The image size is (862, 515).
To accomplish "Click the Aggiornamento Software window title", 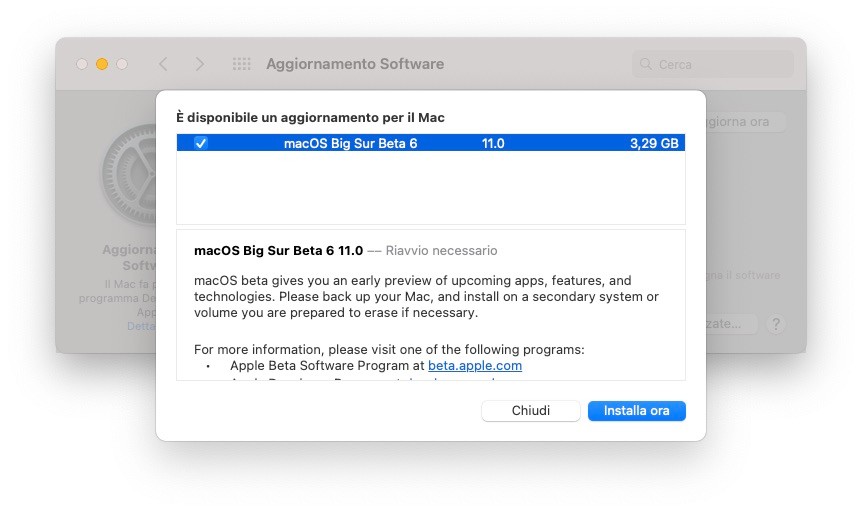I will pyautogui.click(x=355, y=64).
